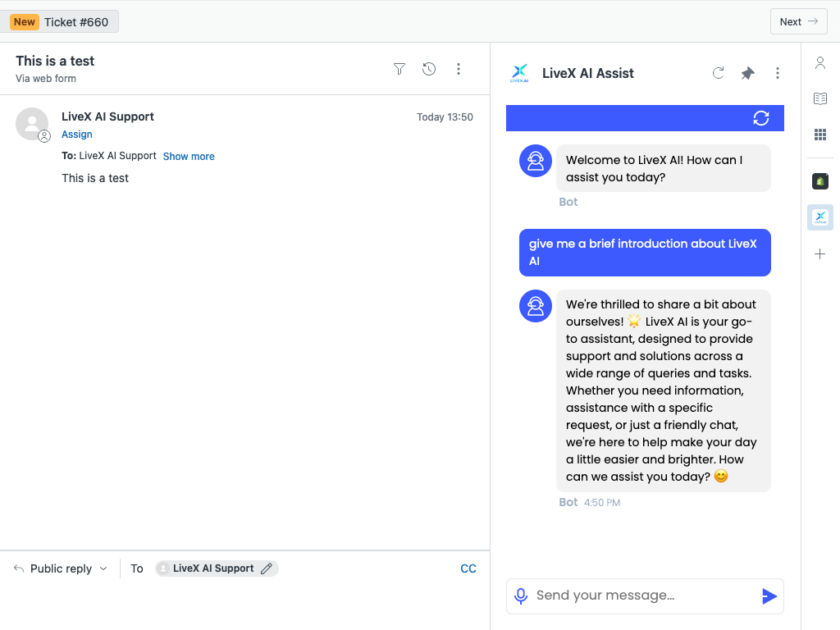Click the Send your message input field

640,596
